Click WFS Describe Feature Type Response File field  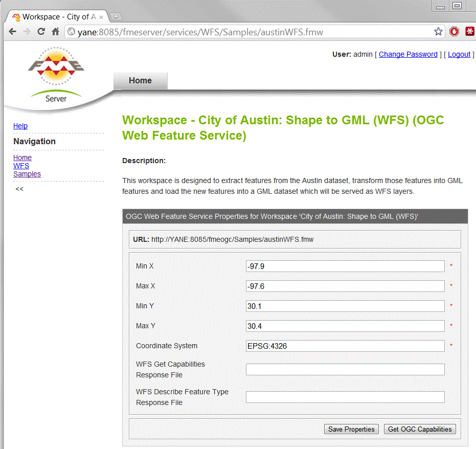pos(345,397)
